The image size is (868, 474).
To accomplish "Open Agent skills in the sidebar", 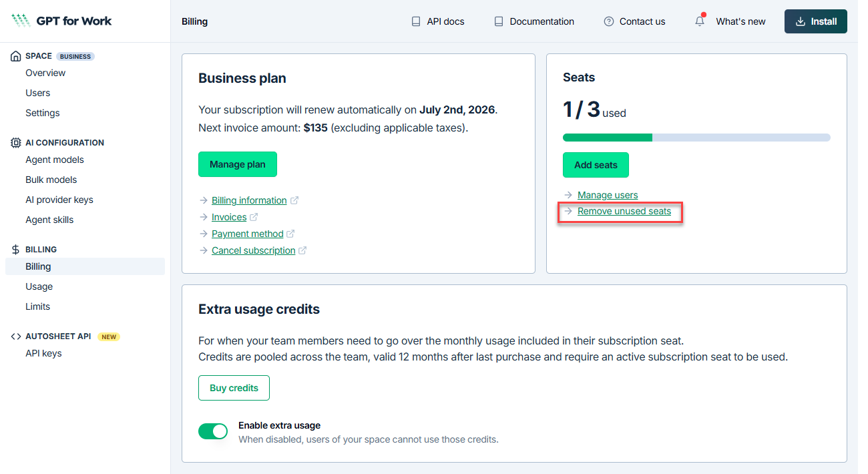I will coord(49,220).
